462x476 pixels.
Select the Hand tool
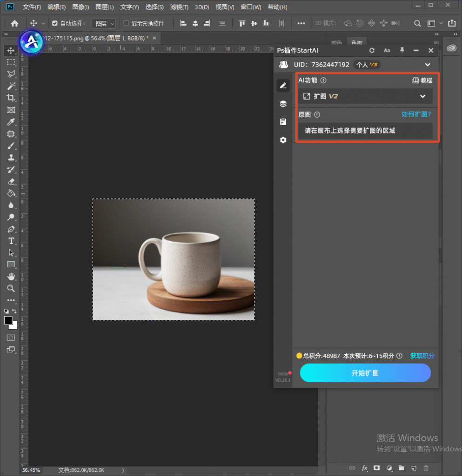coord(11,277)
